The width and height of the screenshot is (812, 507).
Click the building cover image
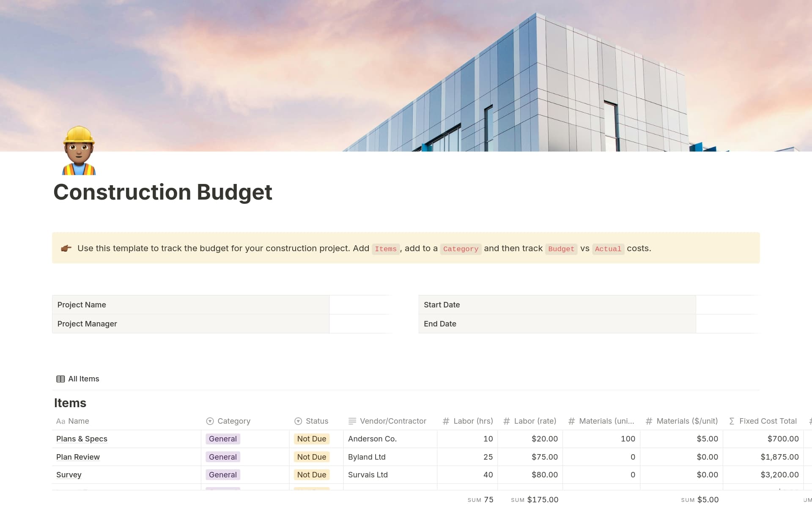coord(406,76)
